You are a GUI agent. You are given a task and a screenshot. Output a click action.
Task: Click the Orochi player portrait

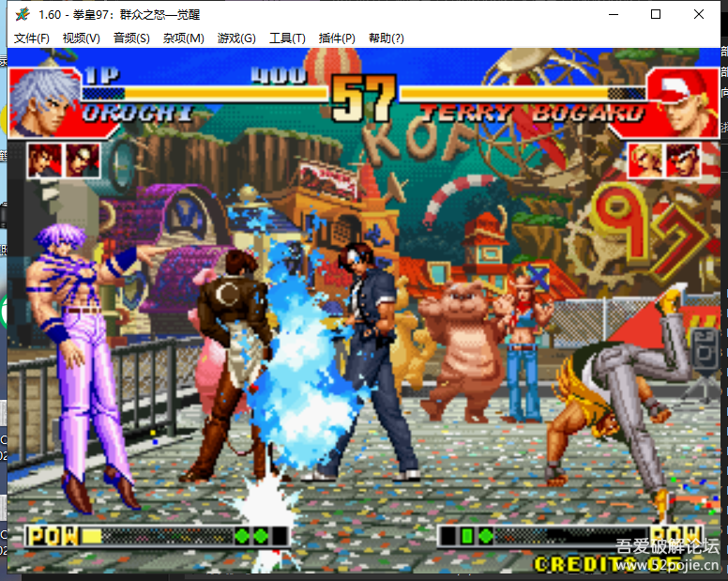point(44,102)
